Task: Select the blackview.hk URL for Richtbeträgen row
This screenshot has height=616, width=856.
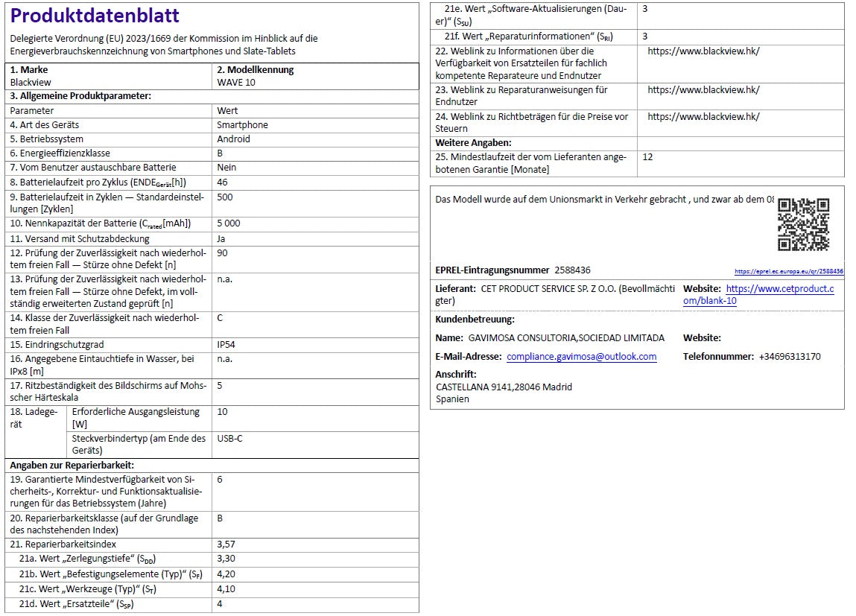Action: [703, 117]
